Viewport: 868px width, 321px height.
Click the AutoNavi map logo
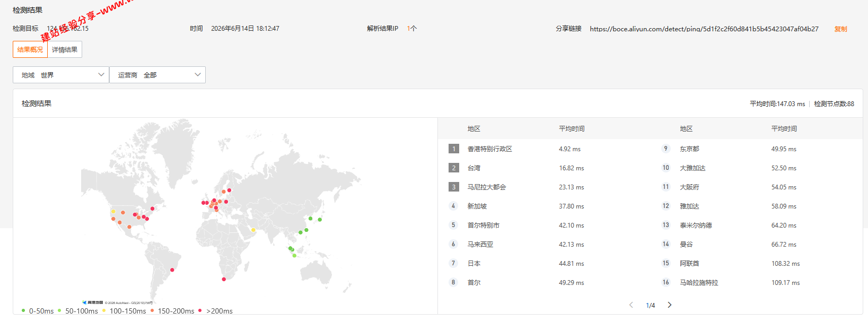click(x=93, y=302)
